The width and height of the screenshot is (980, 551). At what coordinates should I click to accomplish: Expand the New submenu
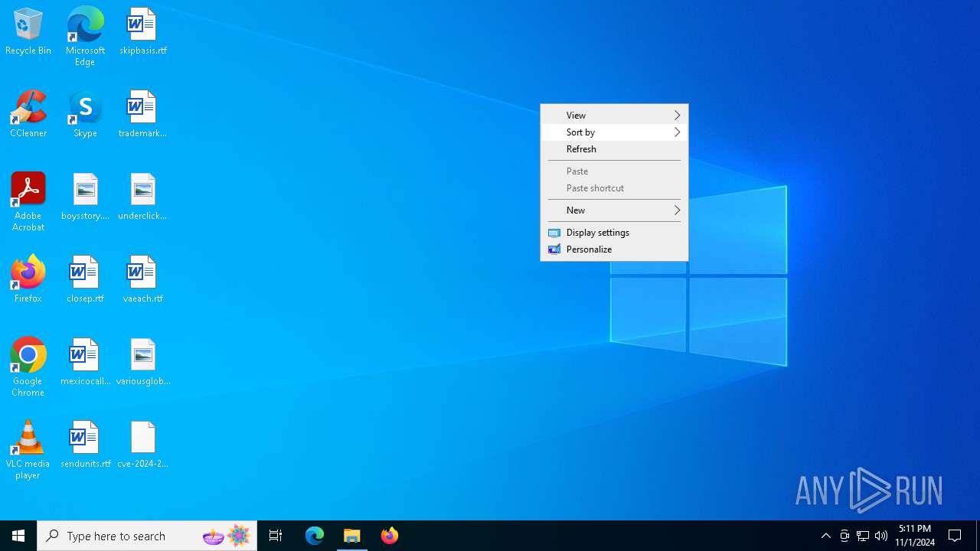click(x=614, y=210)
